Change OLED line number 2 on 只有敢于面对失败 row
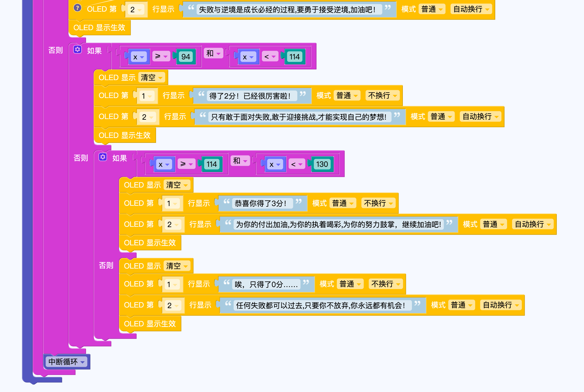Viewport: 584px width, 392px height. (148, 117)
